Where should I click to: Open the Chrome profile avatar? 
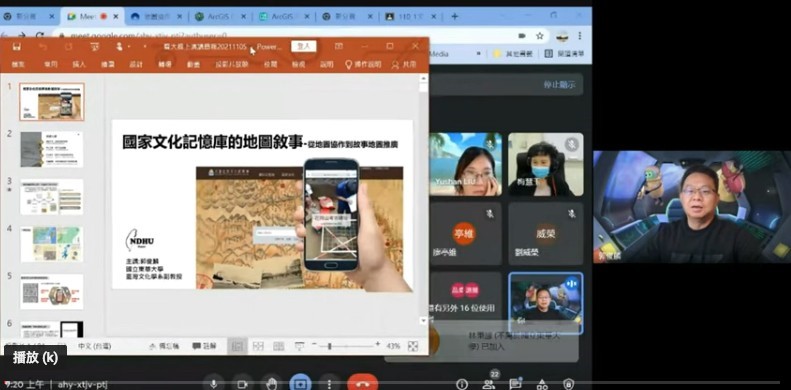click(x=562, y=36)
